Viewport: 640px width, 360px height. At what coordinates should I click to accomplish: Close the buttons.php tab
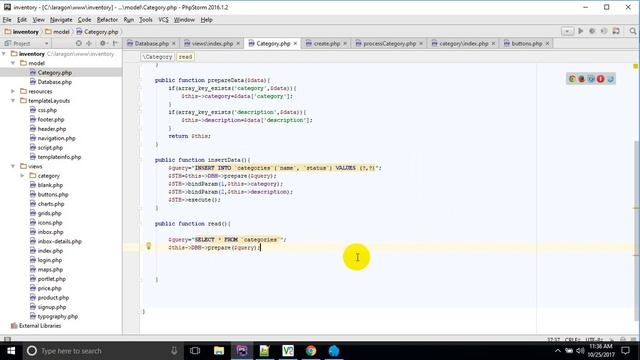(x=547, y=43)
